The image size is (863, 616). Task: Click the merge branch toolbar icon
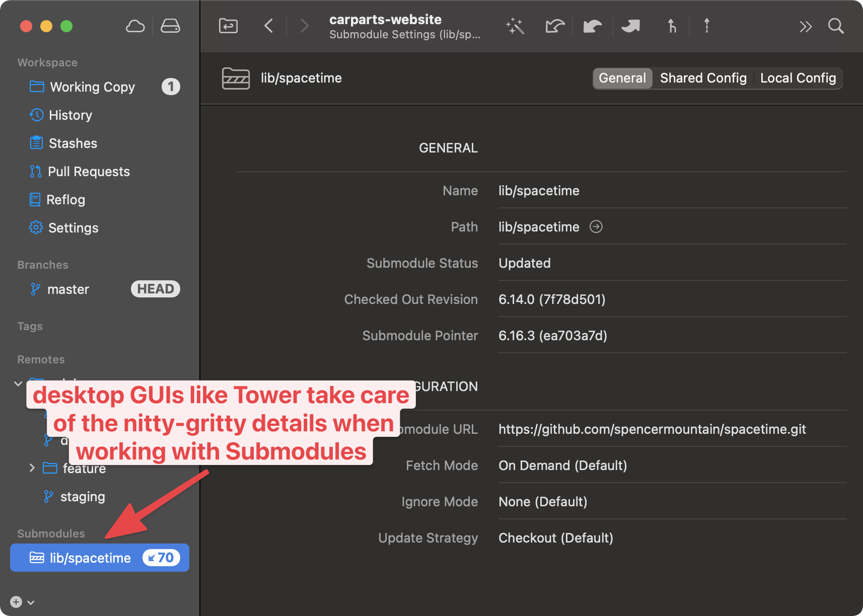(x=672, y=26)
